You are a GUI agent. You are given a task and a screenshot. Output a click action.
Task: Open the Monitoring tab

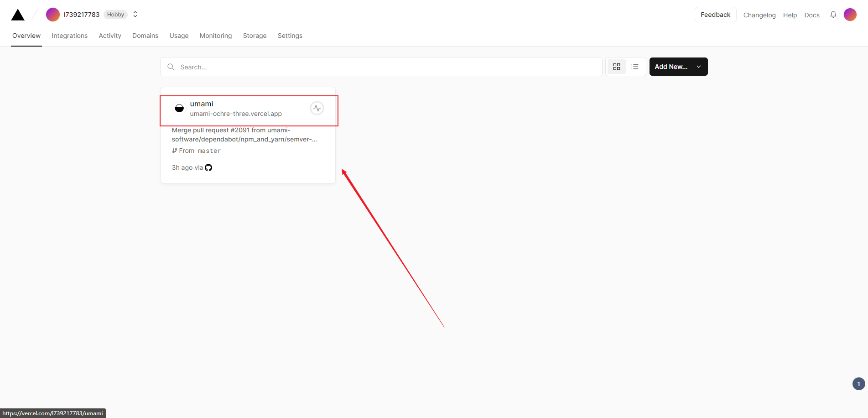coord(216,36)
